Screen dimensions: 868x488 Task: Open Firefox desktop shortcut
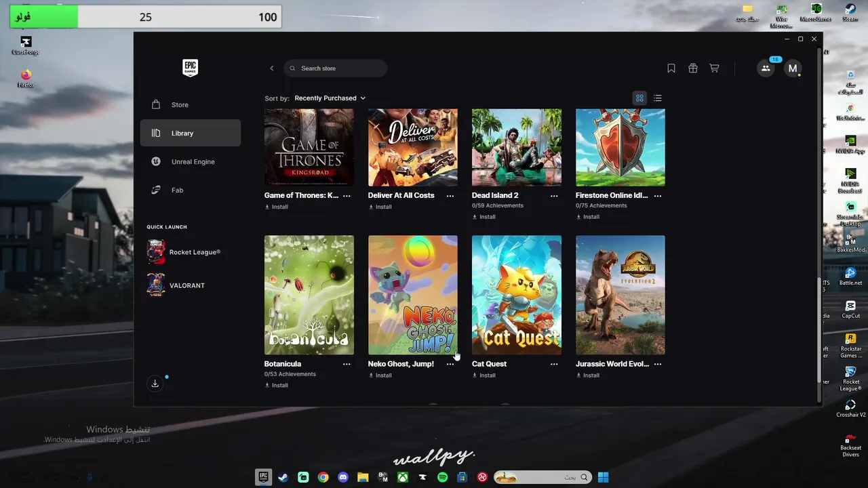coord(26,78)
